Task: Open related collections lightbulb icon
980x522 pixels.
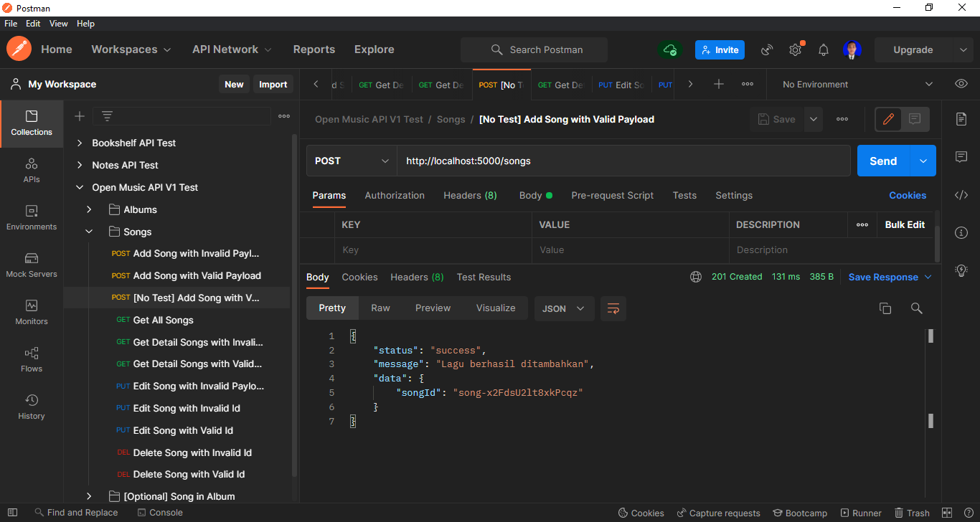Action: point(961,270)
